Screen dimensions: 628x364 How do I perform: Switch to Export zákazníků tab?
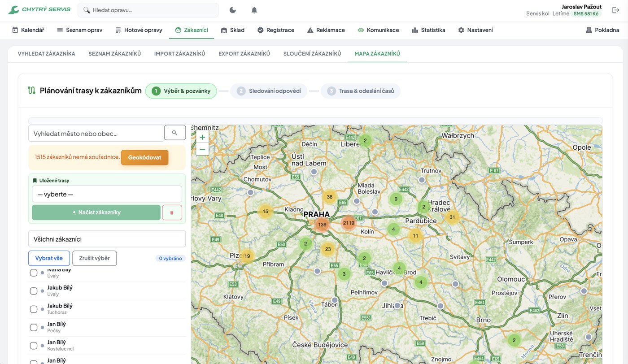[244, 54]
